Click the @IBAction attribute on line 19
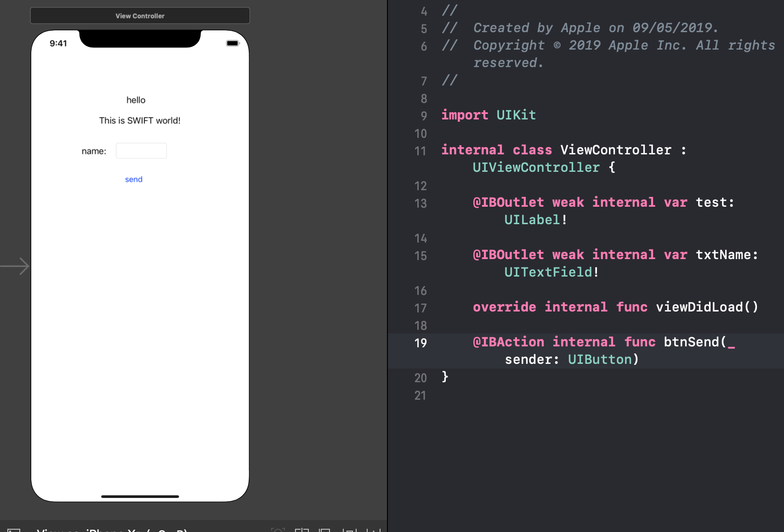Screen dimensions: 784x532 coord(508,342)
